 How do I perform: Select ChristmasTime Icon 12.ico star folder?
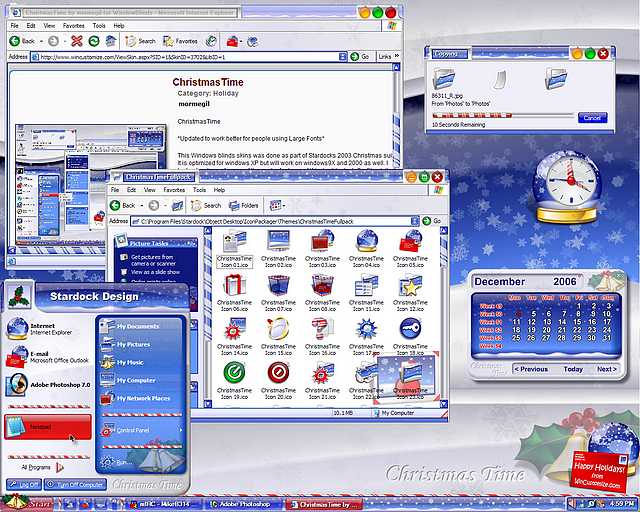[410, 292]
